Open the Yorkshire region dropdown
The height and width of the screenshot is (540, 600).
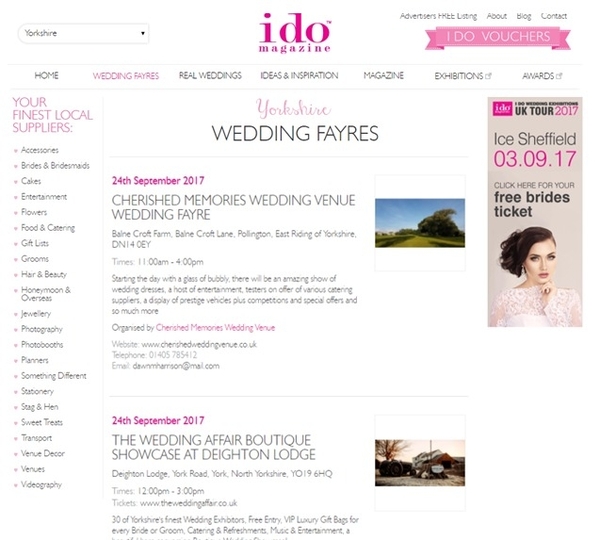click(x=83, y=33)
